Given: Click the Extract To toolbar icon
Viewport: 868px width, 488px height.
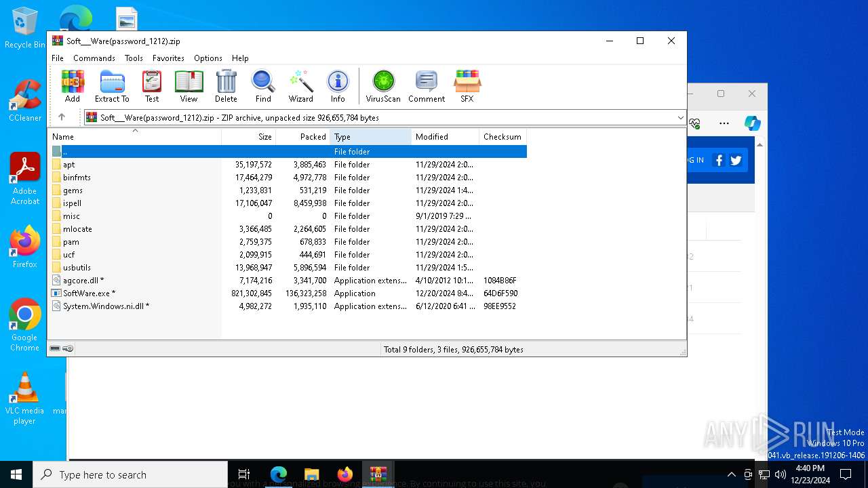Looking at the screenshot, I should 112,86.
